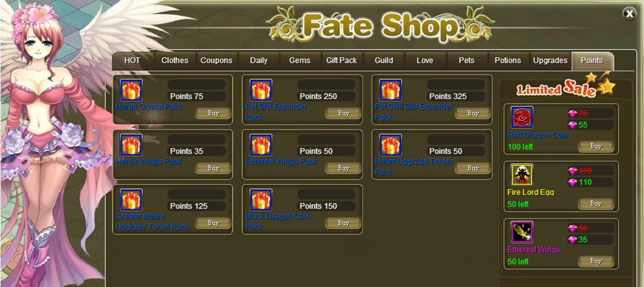Select the Heroic Wings Pack gift icon
The image size is (644, 287).
pos(131,145)
